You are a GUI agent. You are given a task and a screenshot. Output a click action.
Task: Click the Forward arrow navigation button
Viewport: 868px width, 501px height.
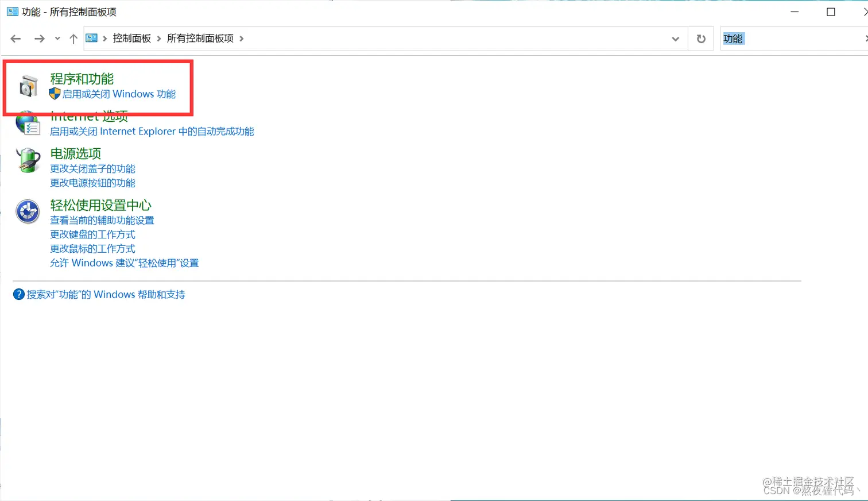click(x=39, y=38)
